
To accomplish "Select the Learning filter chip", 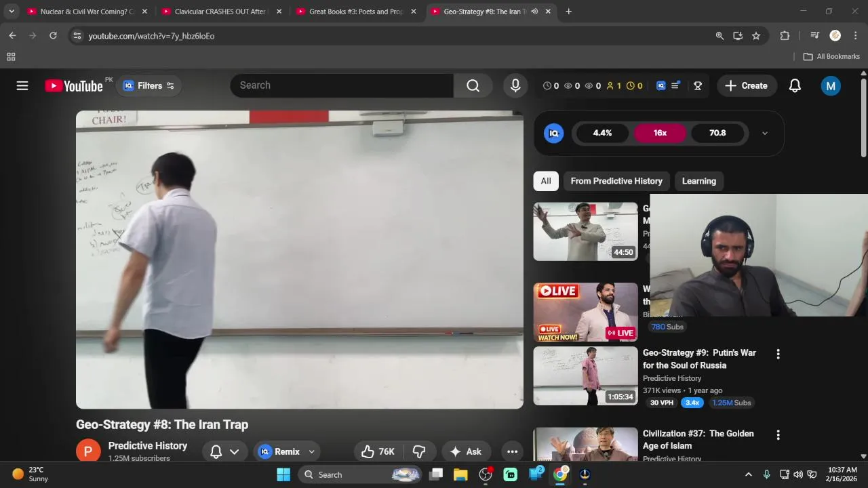I will point(699,181).
